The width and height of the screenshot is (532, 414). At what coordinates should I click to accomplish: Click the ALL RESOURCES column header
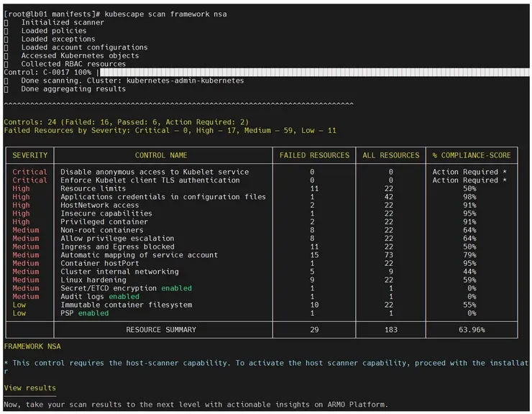[x=391, y=155]
